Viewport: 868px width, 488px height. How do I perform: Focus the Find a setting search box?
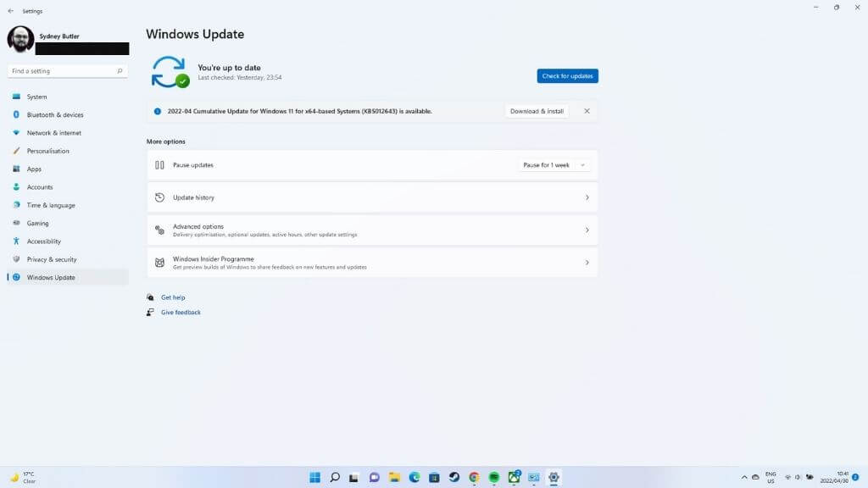pos(68,71)
